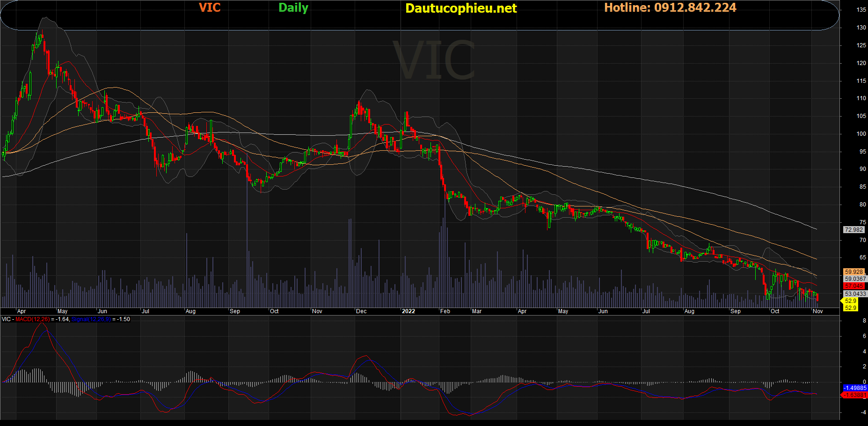The image size is (868, 426).
Task: Click the 2022 year marker on time axis
Action: [x=408, y=311]
